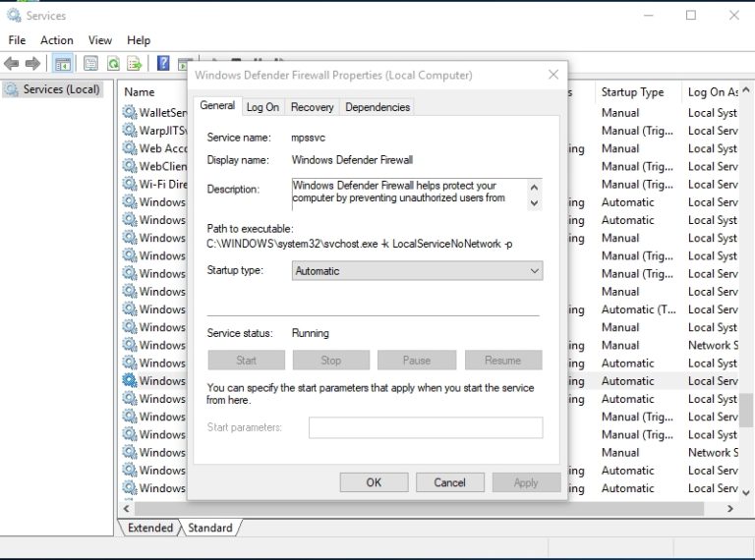Switch to the Log On tab
The width and height of the screenshot is (755, 560).
[262, 107]
